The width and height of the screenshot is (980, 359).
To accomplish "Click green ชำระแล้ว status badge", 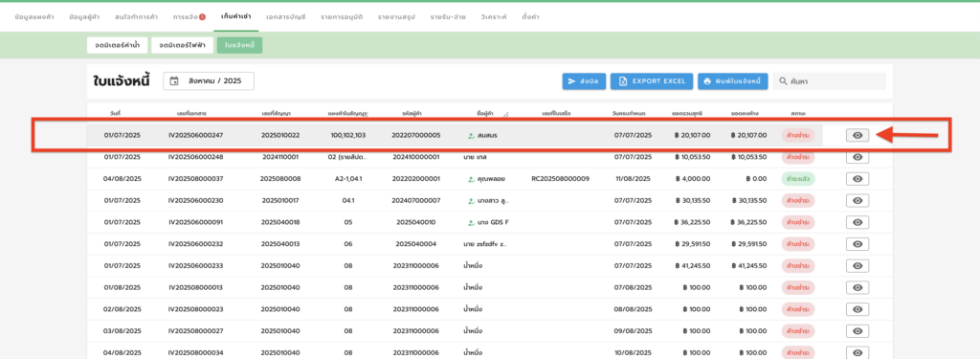I will [798, 179].
